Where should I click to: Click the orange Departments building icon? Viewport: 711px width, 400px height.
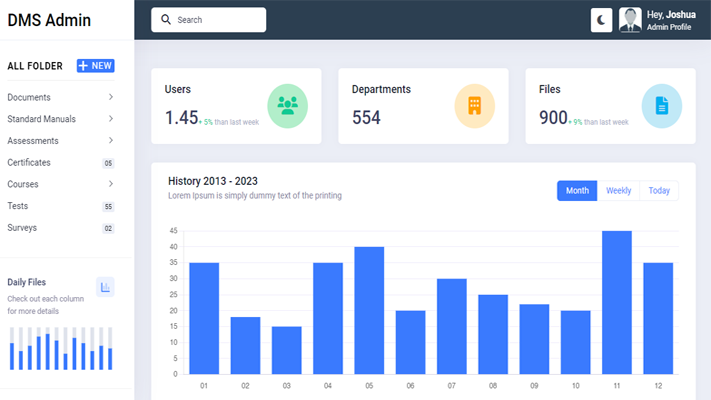pos(475,106)
